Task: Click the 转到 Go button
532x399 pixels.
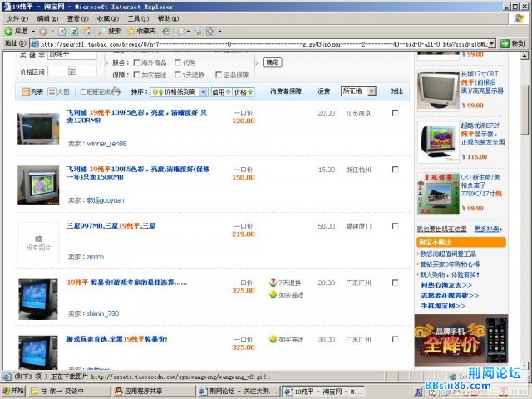Action: tap(513, 43)
